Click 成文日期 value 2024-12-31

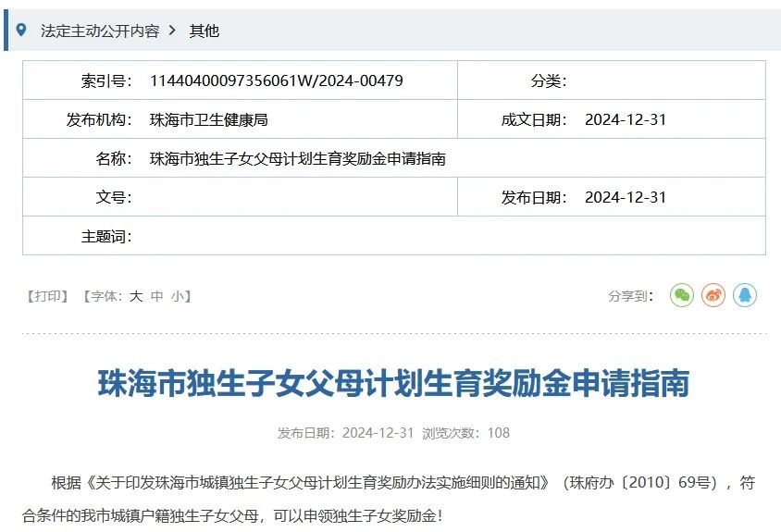pyautogui.click(x=626, y=119)
